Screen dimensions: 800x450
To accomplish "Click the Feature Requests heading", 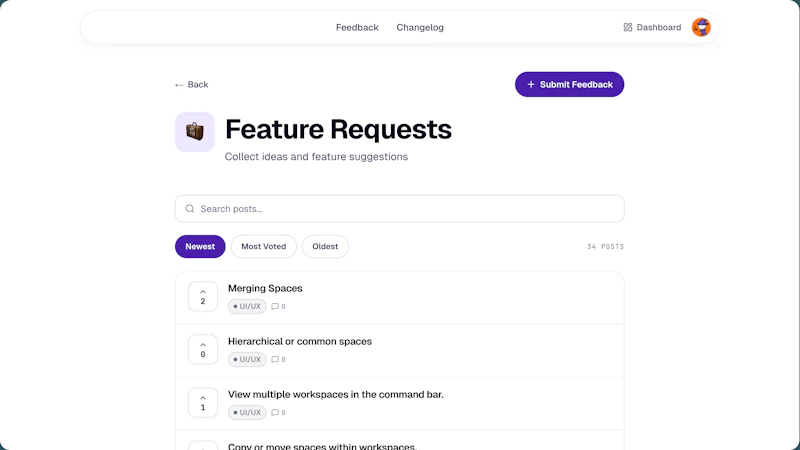I will pyautogui.click(x=338, y=129).
